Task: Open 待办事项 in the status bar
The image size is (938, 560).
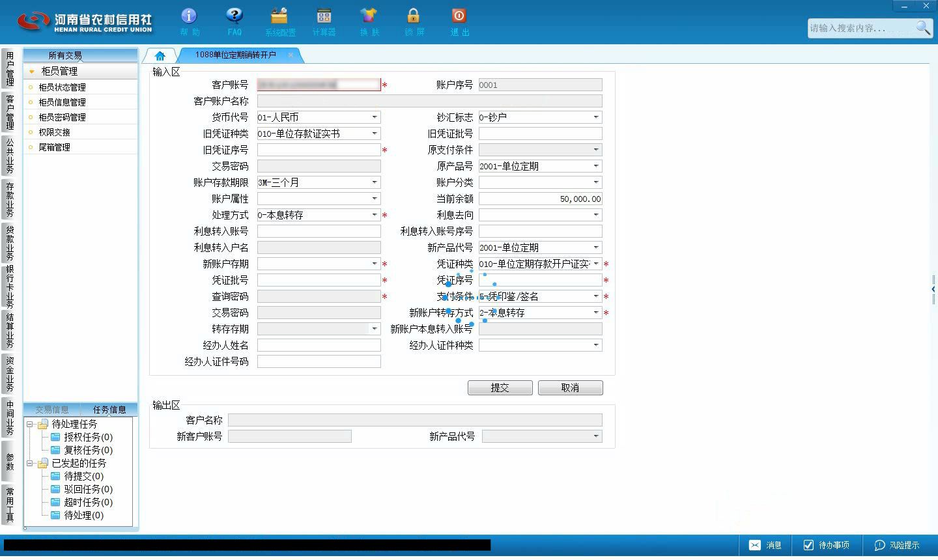Action: (826, 545)
